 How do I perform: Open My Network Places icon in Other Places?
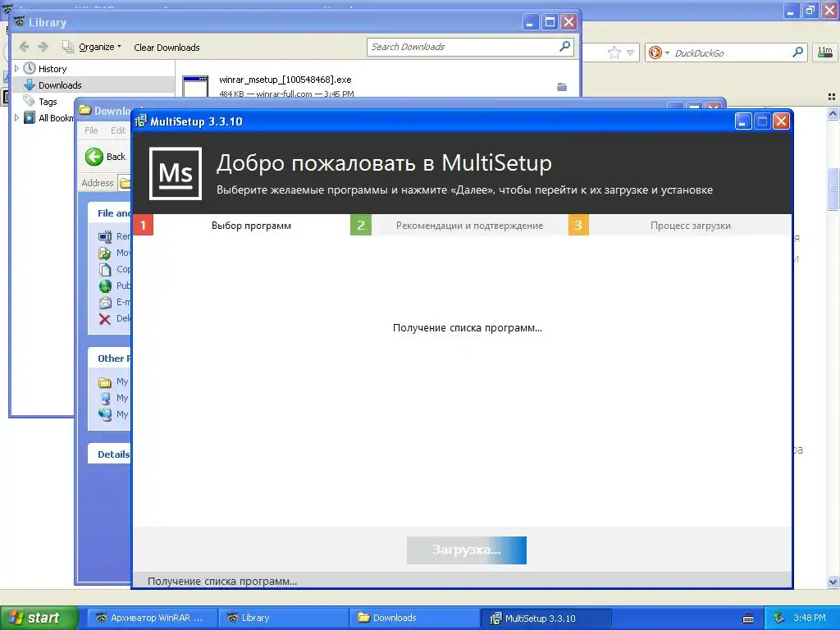click(105, 414)
